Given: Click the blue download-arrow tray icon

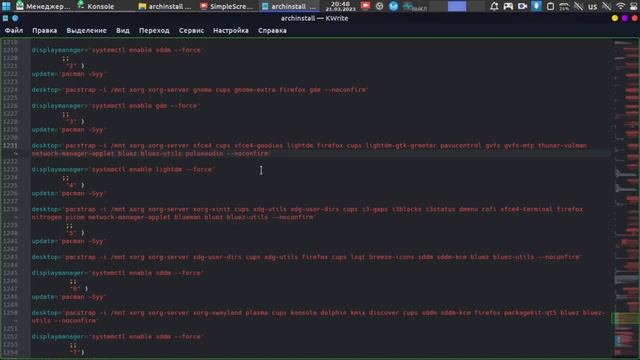Looking at the screenshot, I should 536,6.
